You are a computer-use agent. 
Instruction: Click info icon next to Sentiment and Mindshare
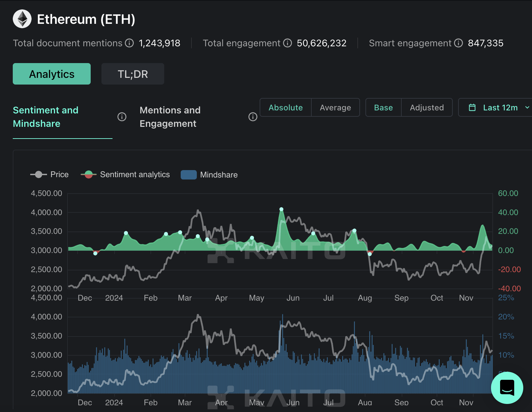pos(122,117)
